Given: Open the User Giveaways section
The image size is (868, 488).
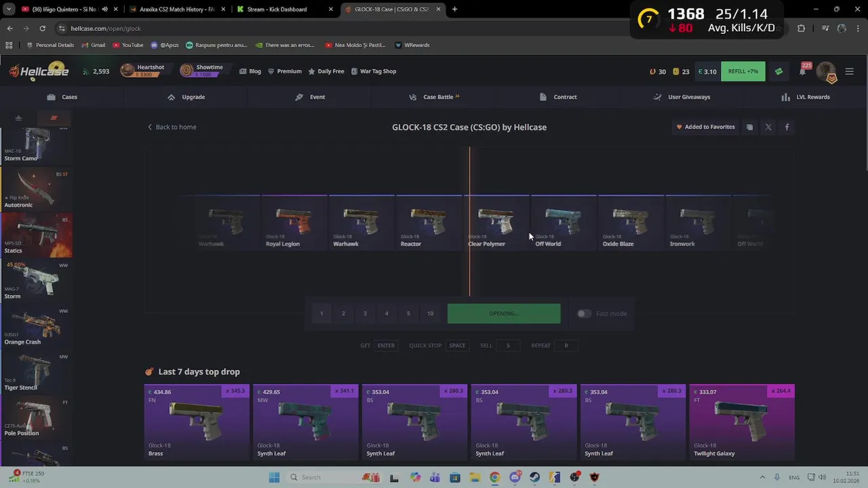Looking at the screenshot, I should [682, 97].
